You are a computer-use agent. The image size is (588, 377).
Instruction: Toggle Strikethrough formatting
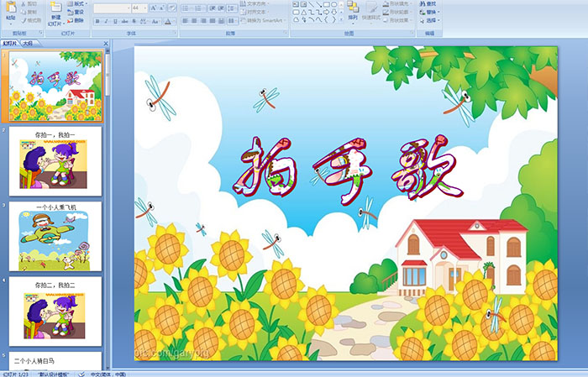124,21
